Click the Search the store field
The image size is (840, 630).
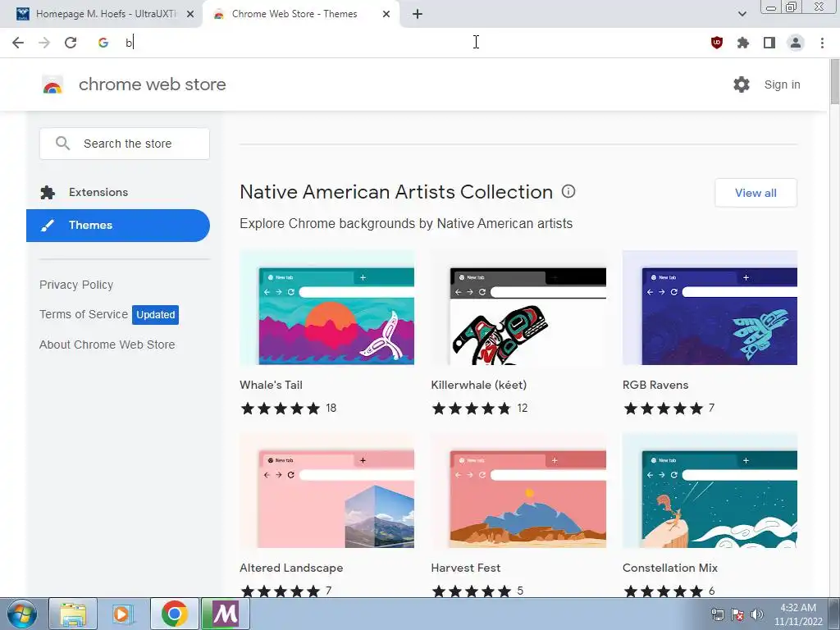(125, 144)
